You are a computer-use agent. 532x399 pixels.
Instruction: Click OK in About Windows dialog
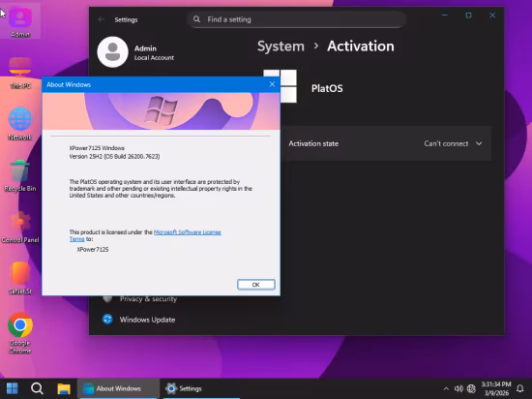pyautogui.click(x=256, y=285)
